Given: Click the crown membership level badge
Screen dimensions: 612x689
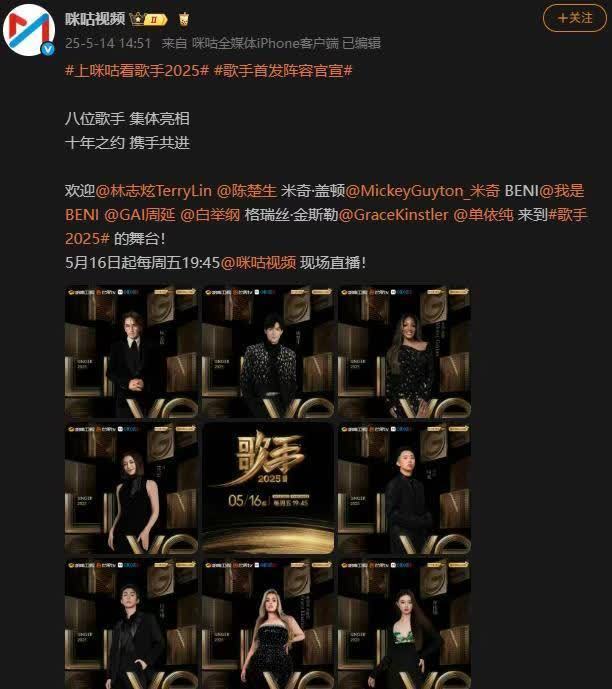Looking at the screenshot, I should coord(149,19).
